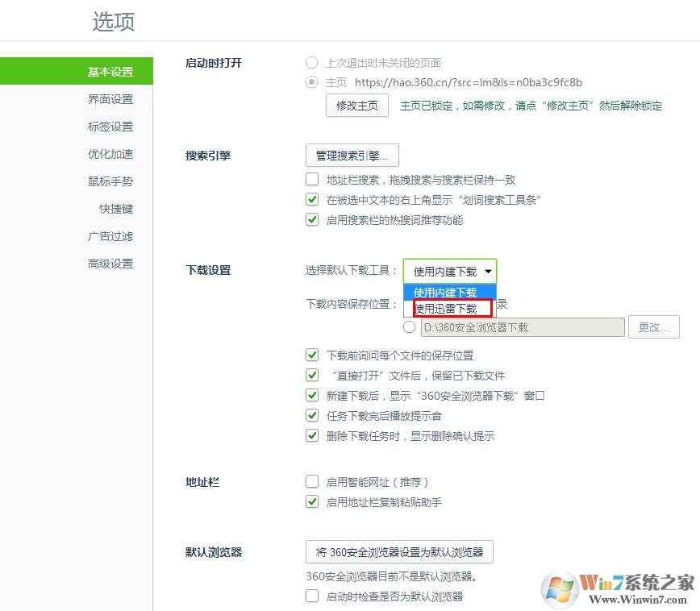Open 广告过滤 settings

(110, 236)
